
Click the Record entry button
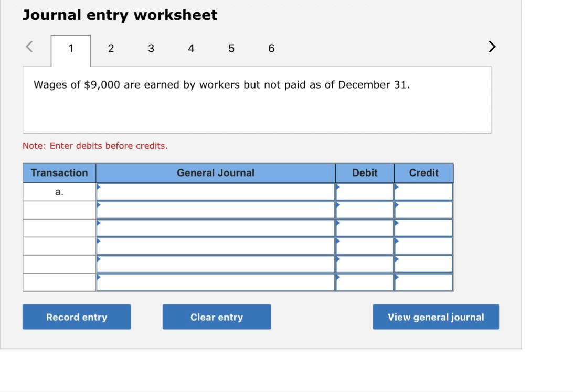[x=77, y=317]
